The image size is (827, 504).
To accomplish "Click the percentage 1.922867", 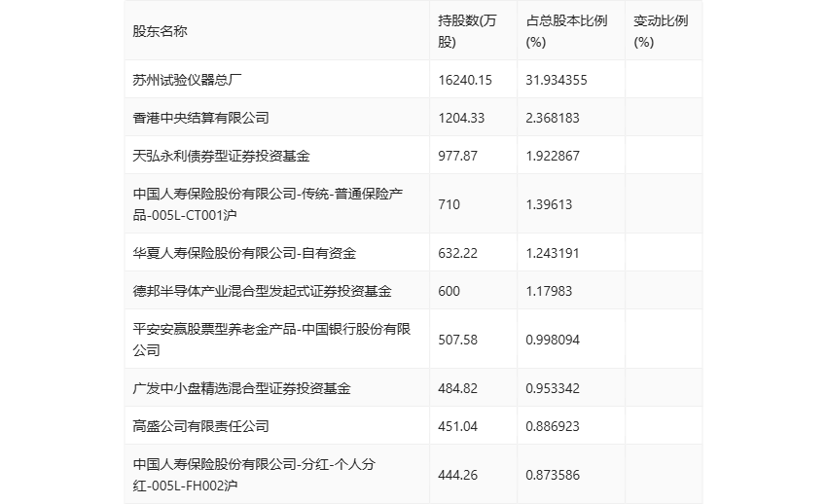I will (x=553, y=156).
